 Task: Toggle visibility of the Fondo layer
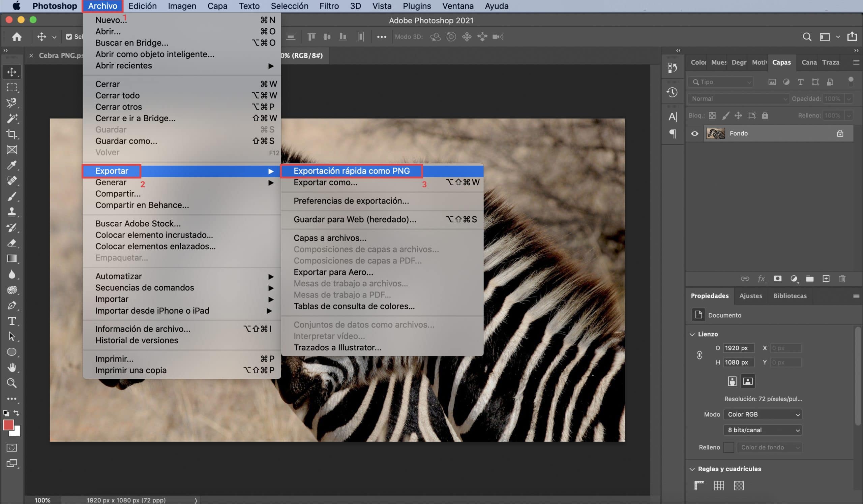(694, 133)
